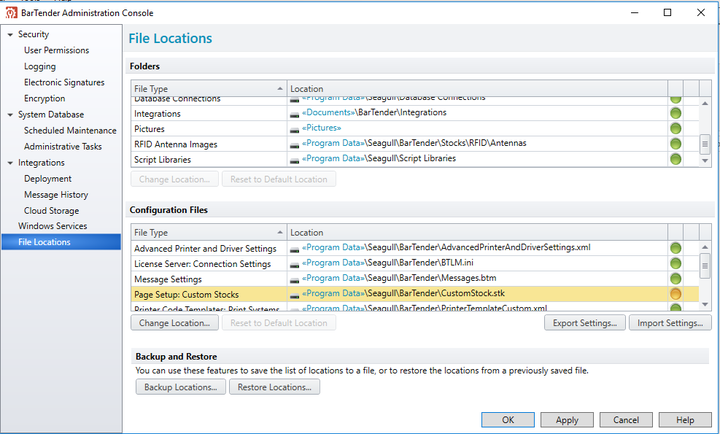Open Logging page in sidebar
This screenshot has width=720, height=434.
click(x=40, y=67)
